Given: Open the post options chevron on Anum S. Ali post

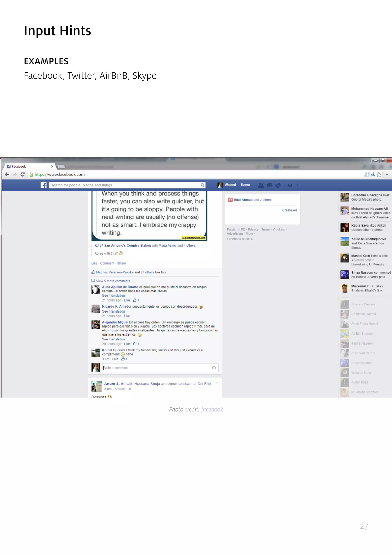Looking at the screenshot, I should (217, 383).
